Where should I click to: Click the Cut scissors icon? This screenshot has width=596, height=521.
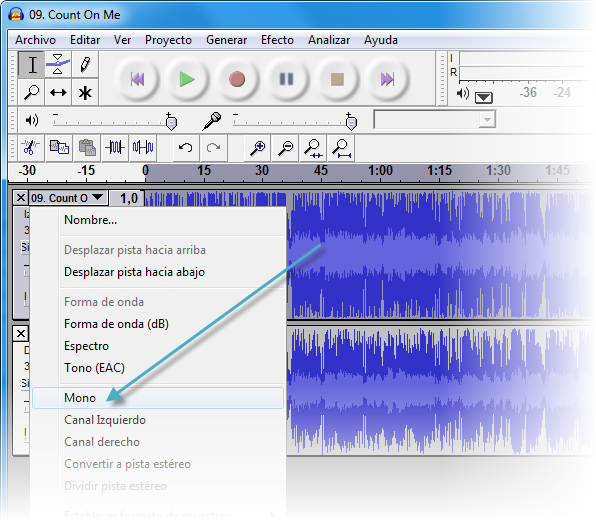(30, 147)
